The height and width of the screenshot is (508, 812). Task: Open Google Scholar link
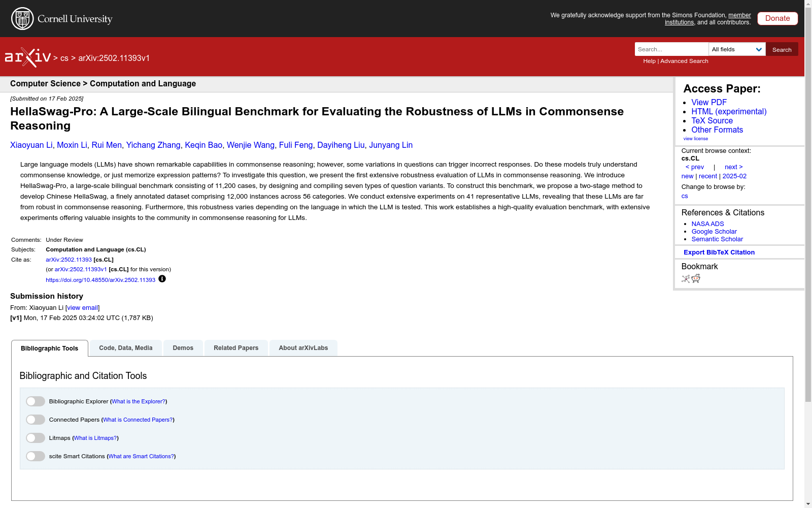point(714,232)
